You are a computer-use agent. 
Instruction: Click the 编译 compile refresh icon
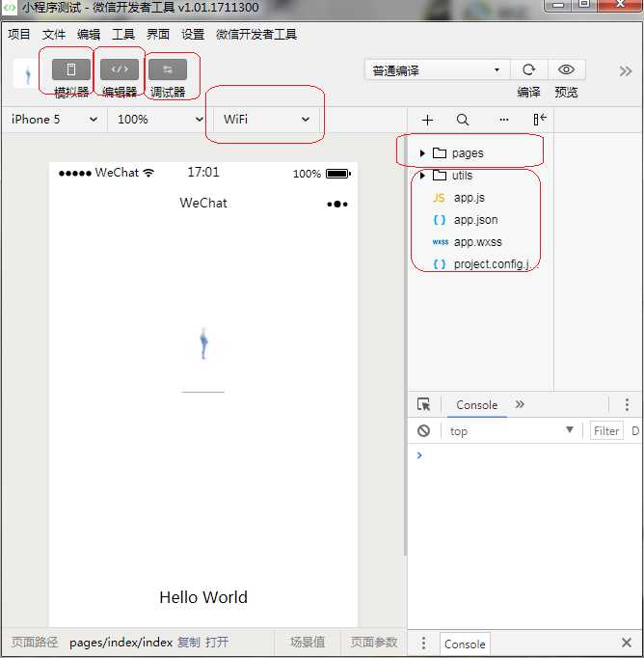pyautogui.click(x=528, y=69)
